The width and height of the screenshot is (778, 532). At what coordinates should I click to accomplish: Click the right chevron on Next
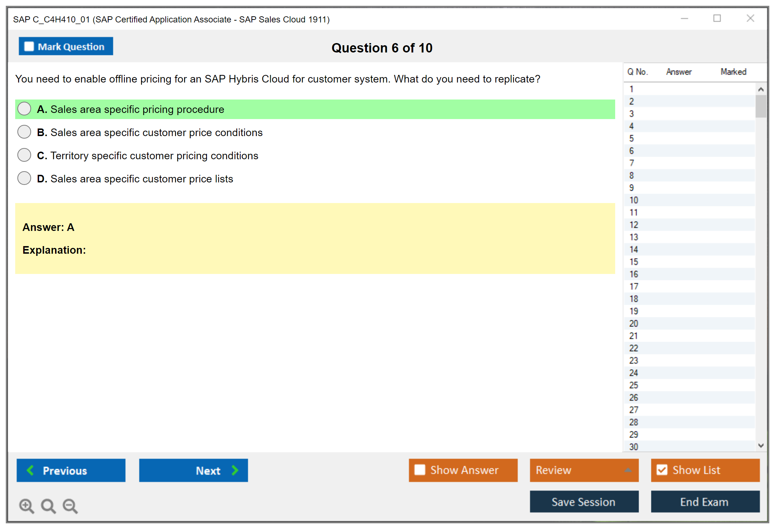tap(235, 470)
